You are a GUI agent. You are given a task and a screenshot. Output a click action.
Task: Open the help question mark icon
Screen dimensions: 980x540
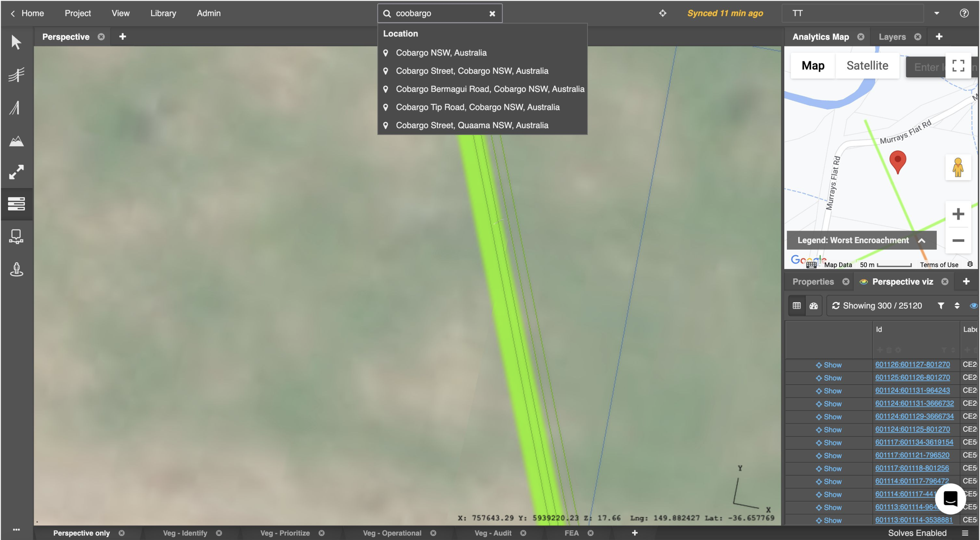964,13
